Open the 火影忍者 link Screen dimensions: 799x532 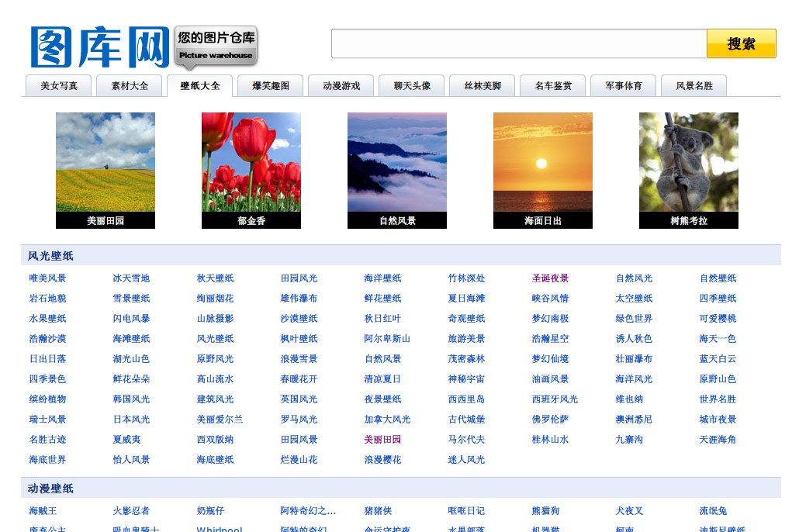coord(131,510)
